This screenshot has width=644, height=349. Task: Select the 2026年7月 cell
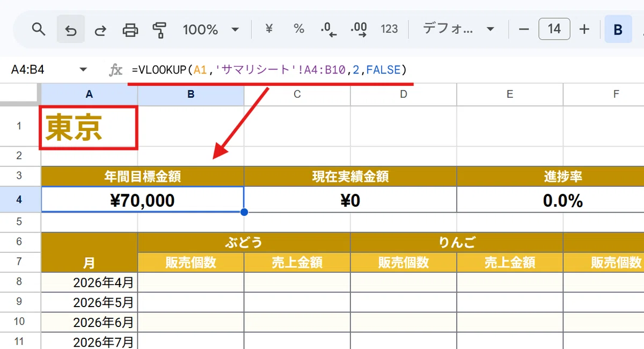pos(89,340)
